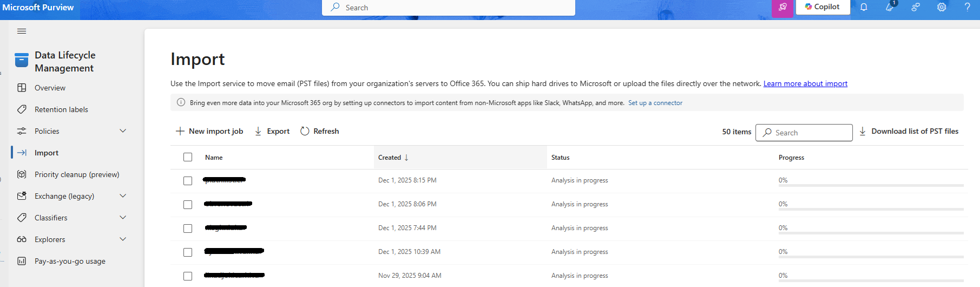Select the row created Nov 29, 2025 9:04 AM

(188, 276)
